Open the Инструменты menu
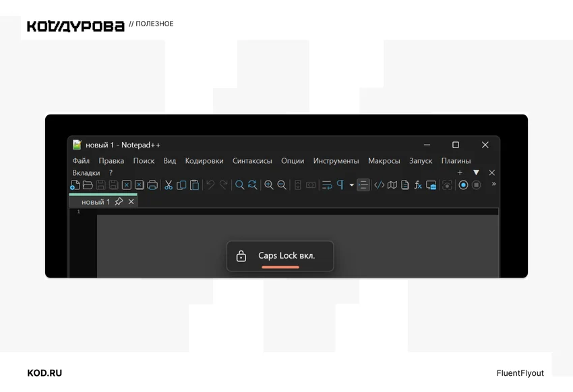 coord(336,160)
